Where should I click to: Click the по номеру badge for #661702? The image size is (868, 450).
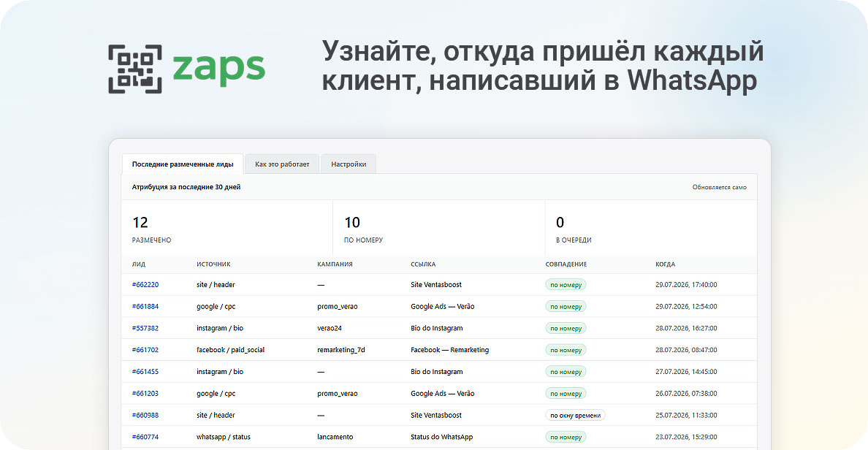click(566, 350)
